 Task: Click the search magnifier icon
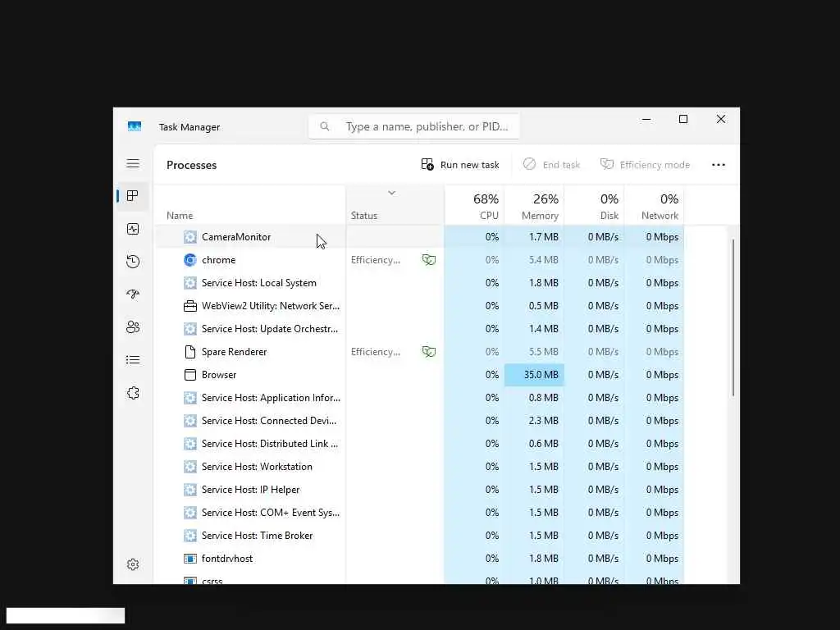325,126
